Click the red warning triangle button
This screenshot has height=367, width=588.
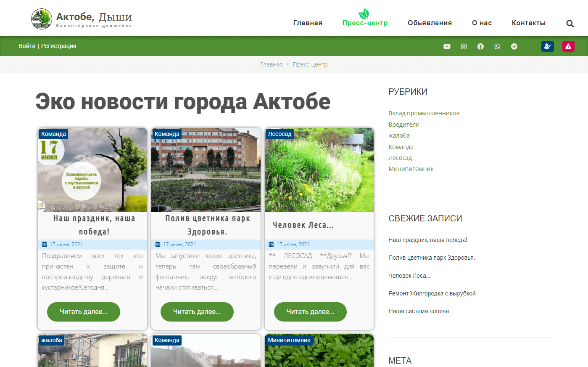click(568, 46)
